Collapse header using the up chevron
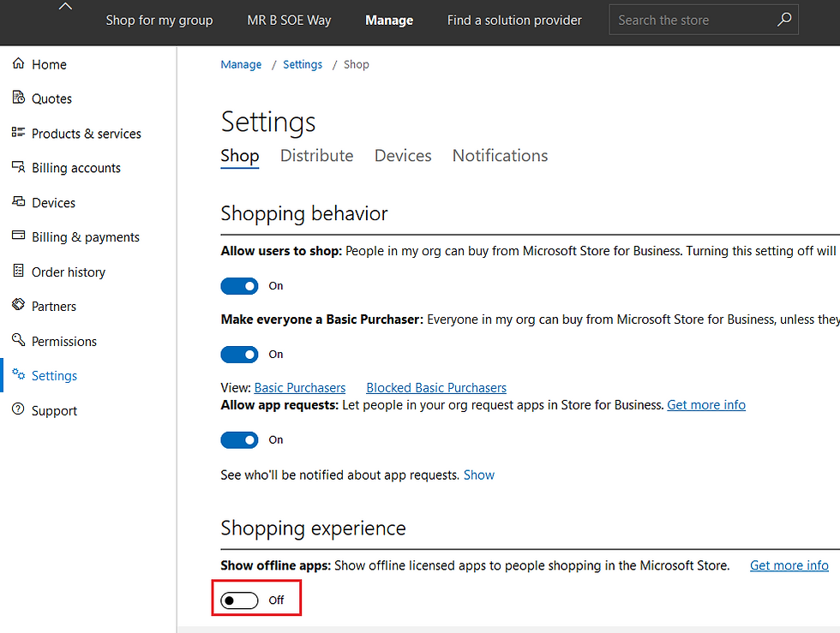The image size is (840, 633). (x=65, y=7)
